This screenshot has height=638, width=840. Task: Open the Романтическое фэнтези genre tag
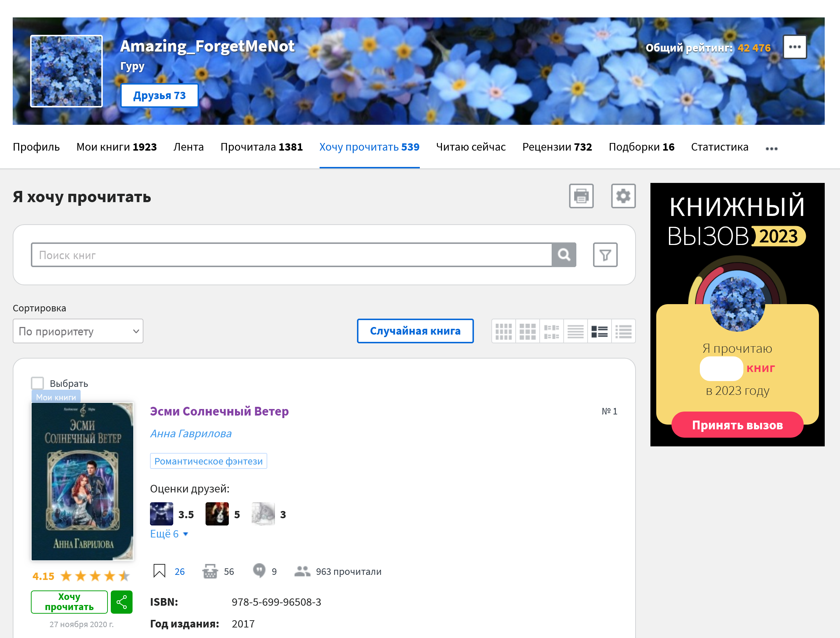click(208, 461)
